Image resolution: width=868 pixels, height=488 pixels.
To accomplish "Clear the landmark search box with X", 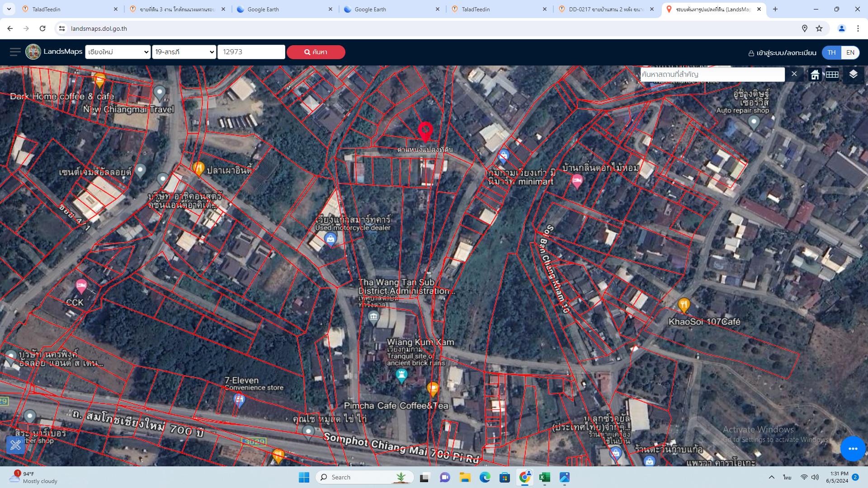I will tap(794, 74).
